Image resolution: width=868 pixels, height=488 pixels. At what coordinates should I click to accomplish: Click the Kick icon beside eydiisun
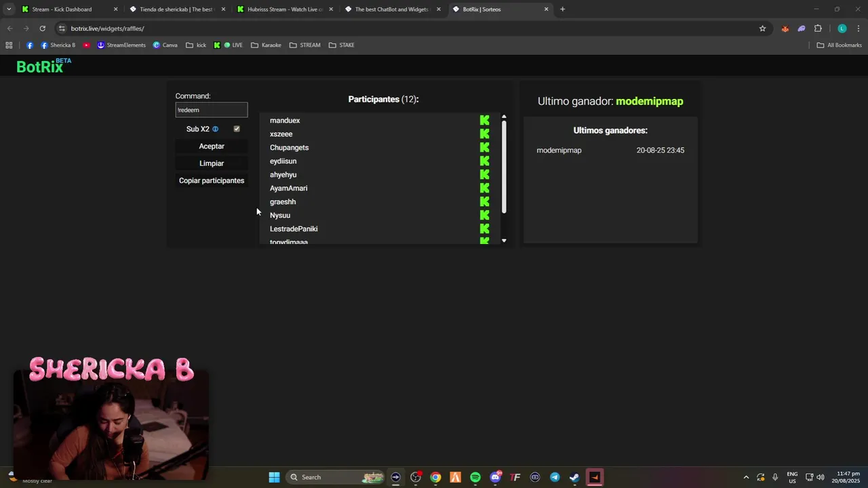pyautogui.click(x=484, y=161)
